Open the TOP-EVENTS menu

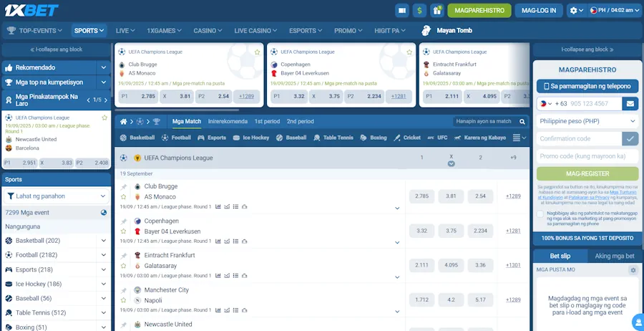coord(34,30)
